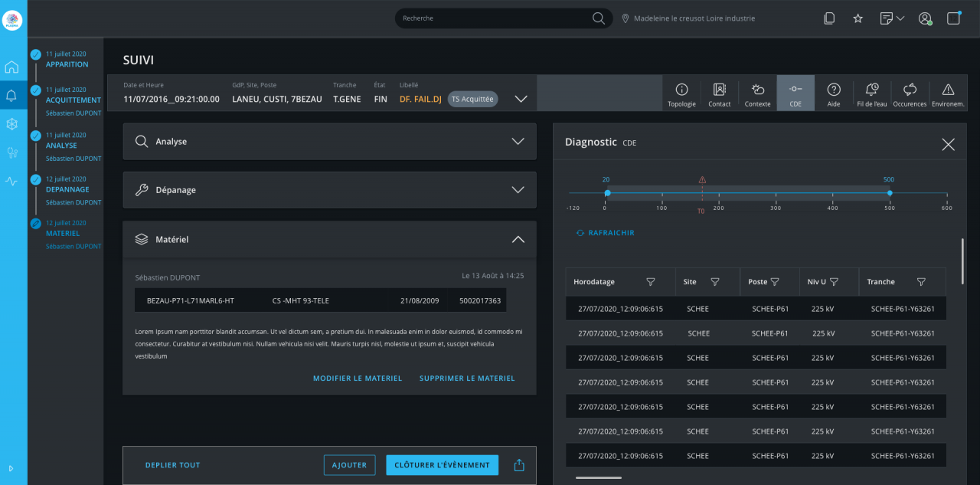Click the share icon beside Clôturer l'évènement
The image size is (980, 485).
pos(519,465)
